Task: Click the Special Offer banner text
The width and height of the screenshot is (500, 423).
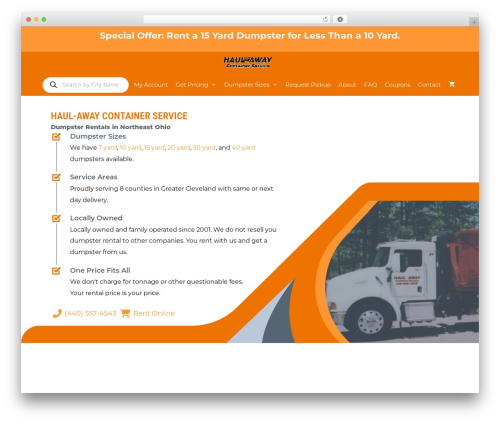Action: [250, 36]
